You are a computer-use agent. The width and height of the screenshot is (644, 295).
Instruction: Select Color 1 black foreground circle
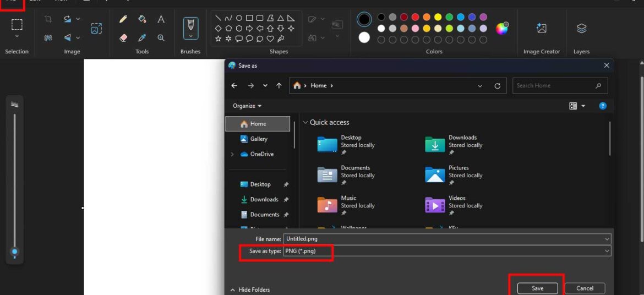364,19
